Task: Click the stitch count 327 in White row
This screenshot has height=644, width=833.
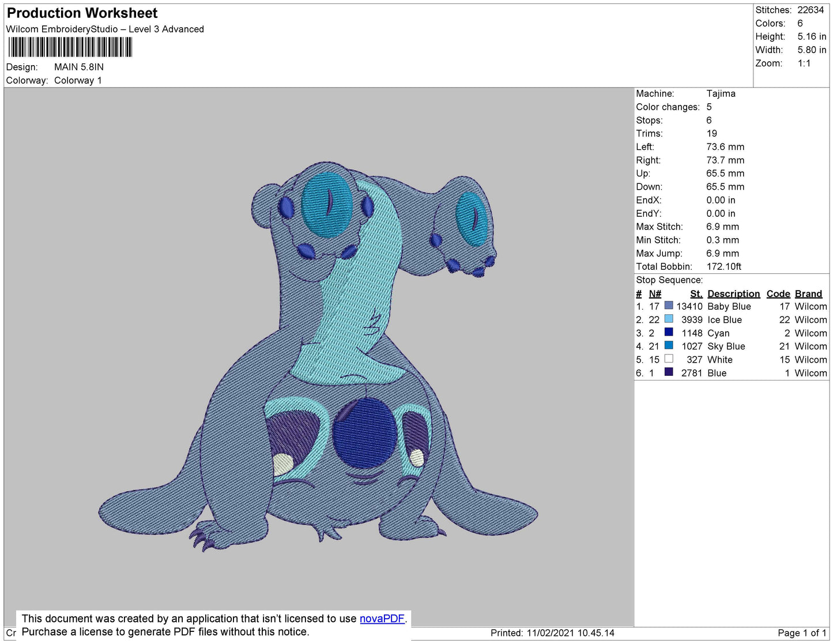Action: click(x=695, y=360)
